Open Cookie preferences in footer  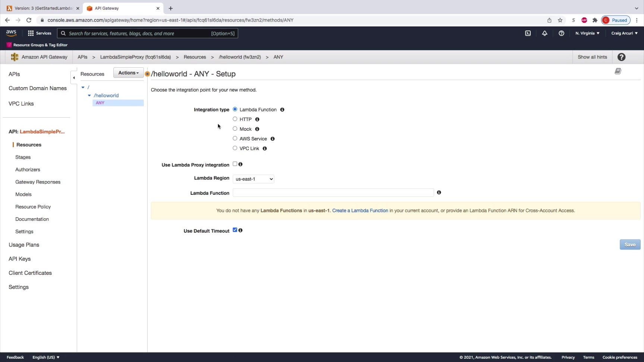coord(620,357)
